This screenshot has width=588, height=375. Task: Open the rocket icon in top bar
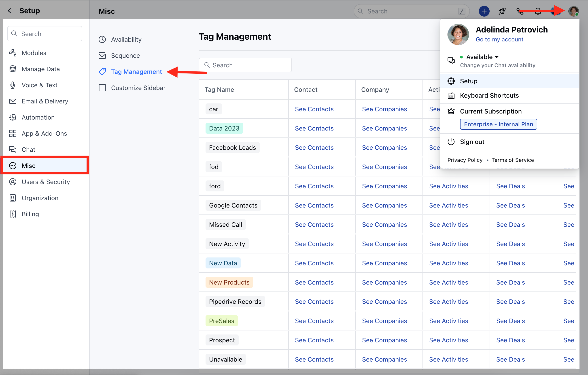tap(502, 11)
